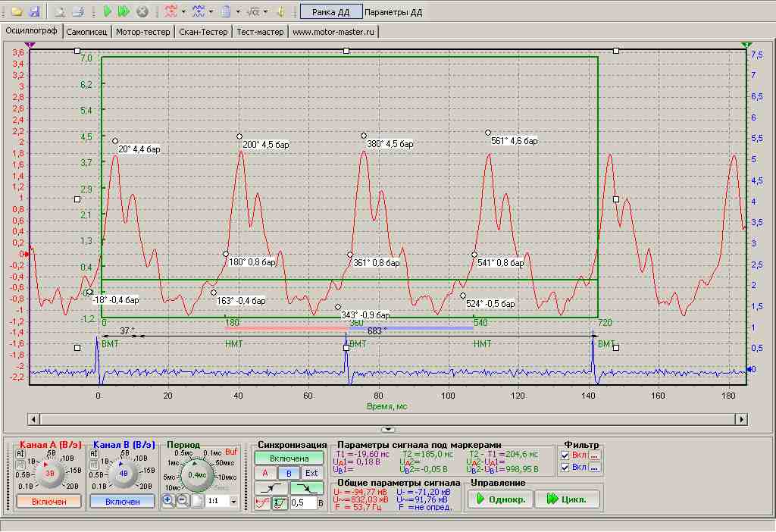This screenshot has width=776, height=532.
Task: Expand the red waveform tool dropdown arrow
Action: point(183,12)
